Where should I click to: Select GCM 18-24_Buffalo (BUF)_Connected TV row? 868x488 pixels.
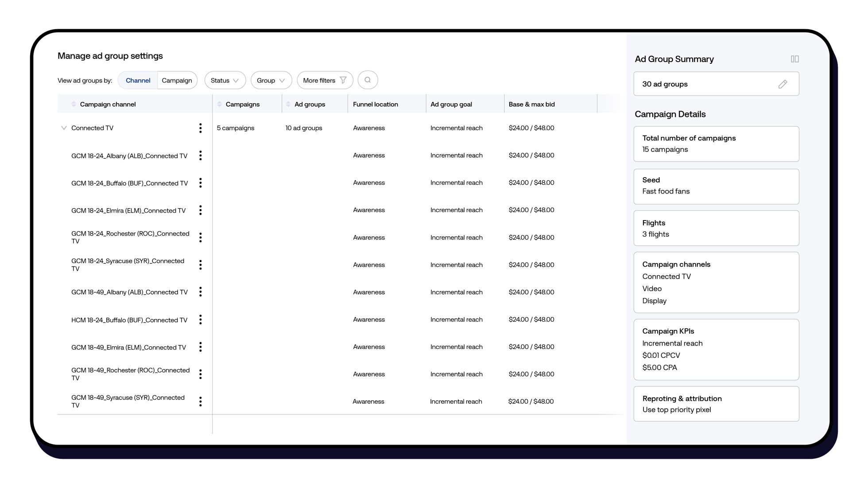tap(129, 183)
